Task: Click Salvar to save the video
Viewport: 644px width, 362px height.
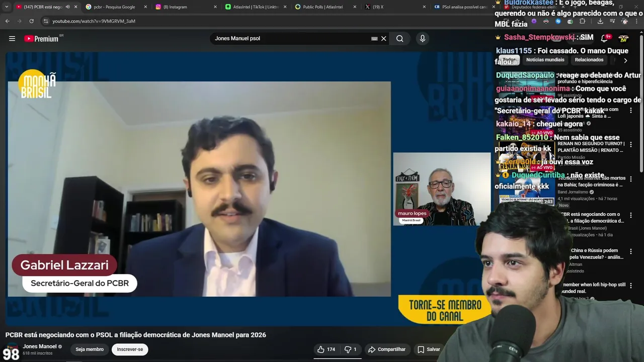Action: pos(428,349)
